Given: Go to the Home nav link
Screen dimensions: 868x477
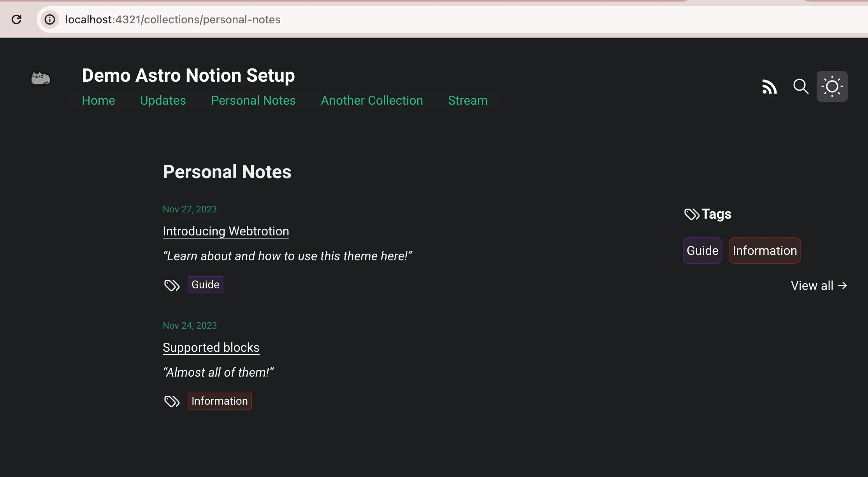Looking at the screenshot, I should [x=98, y=100].
